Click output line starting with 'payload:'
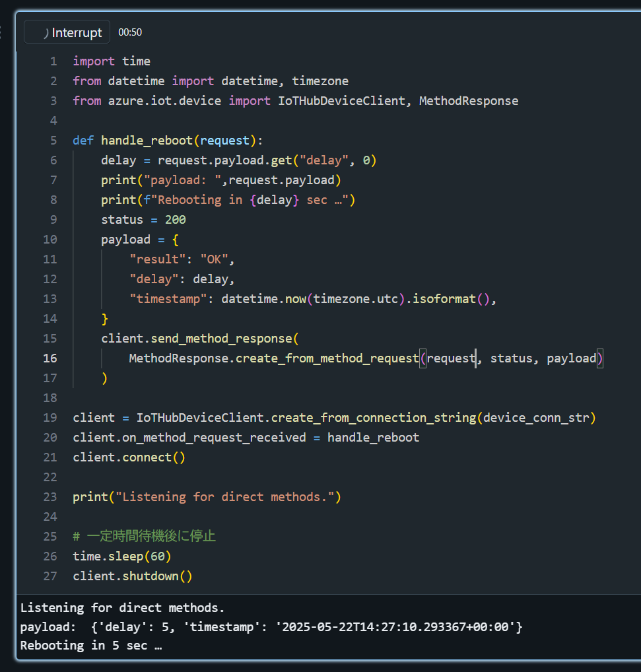This screenshot has height=672, width=641. [x=271, y=627]
